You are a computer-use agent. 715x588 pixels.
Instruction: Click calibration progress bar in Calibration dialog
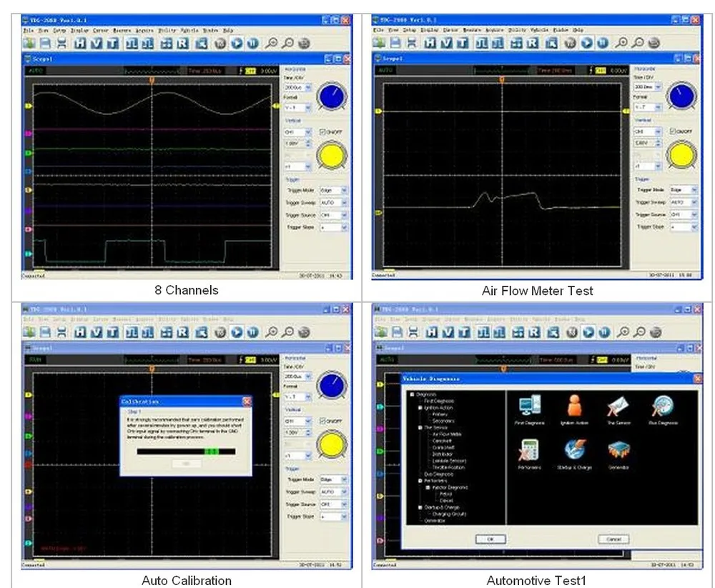(186, 452)
